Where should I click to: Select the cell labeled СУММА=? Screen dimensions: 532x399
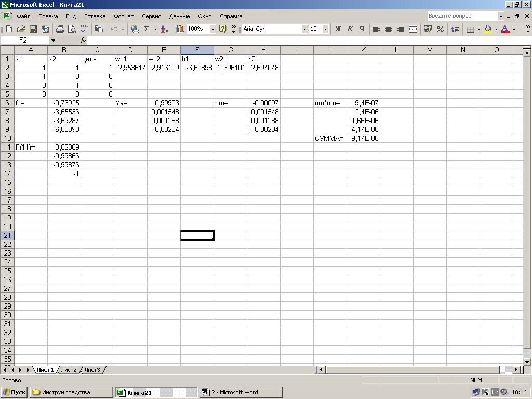(330, 138)
